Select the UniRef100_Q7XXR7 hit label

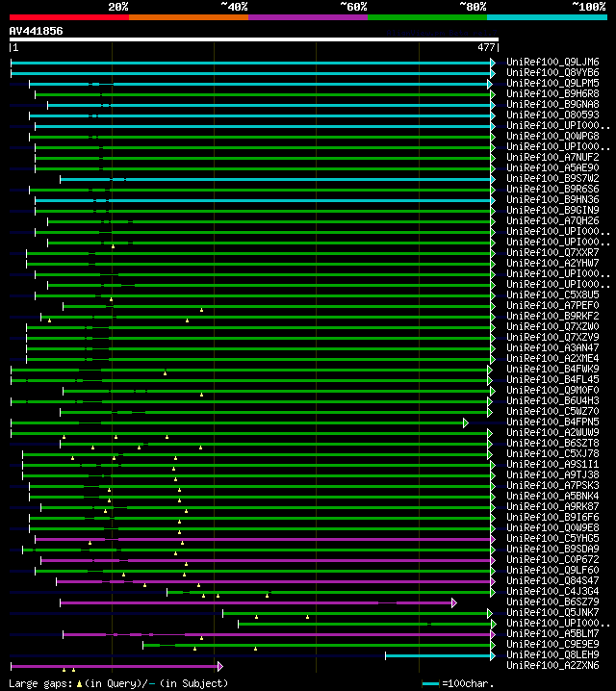(x=552, y=252)
